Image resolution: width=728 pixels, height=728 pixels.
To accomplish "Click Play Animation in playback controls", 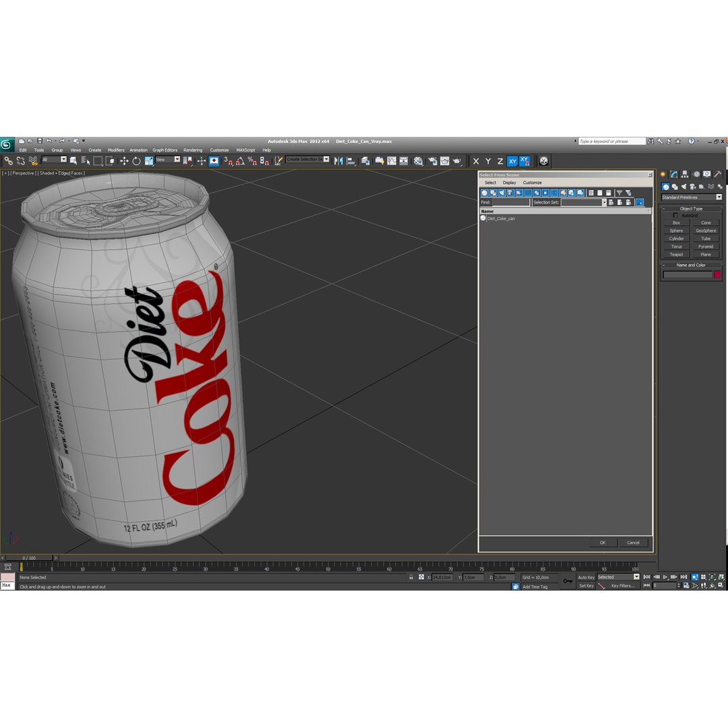I will tap(665, 577).
